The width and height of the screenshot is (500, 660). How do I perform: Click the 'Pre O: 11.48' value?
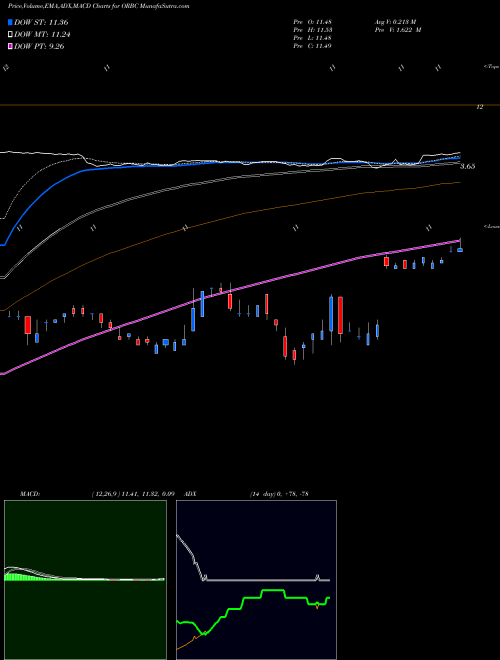click(x=312, y=22)
